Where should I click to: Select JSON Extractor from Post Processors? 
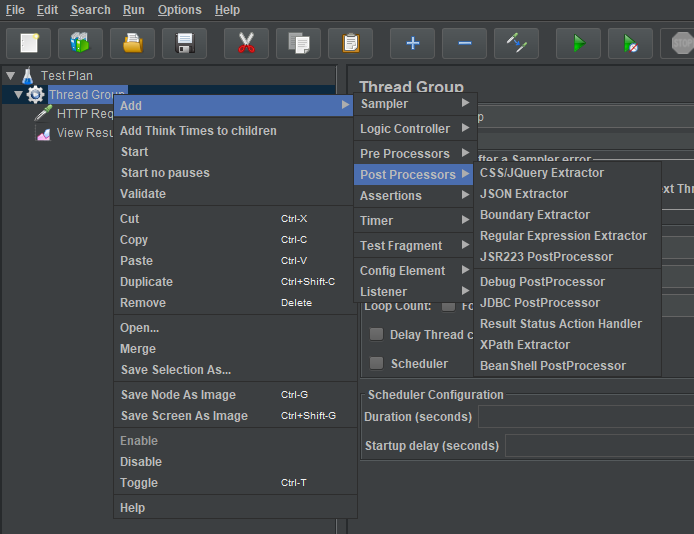(x=523, y=194)
